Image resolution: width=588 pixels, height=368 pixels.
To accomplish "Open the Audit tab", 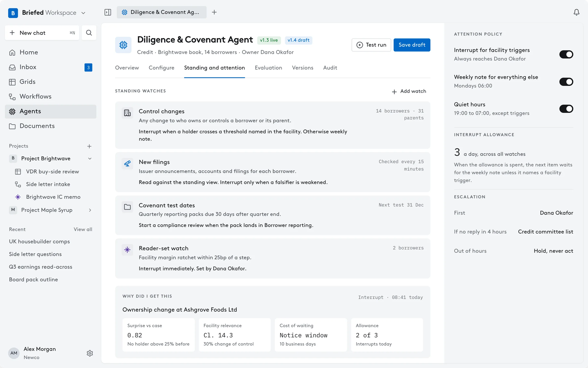I will tap(330, 68).
